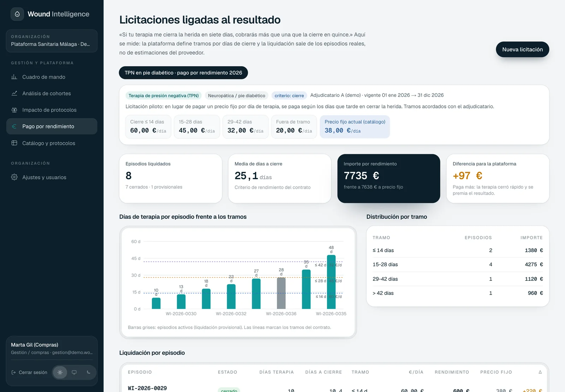Click the criterio: cierre tag
The width and height of the screenshot is (565, 392).
[289, 96]
